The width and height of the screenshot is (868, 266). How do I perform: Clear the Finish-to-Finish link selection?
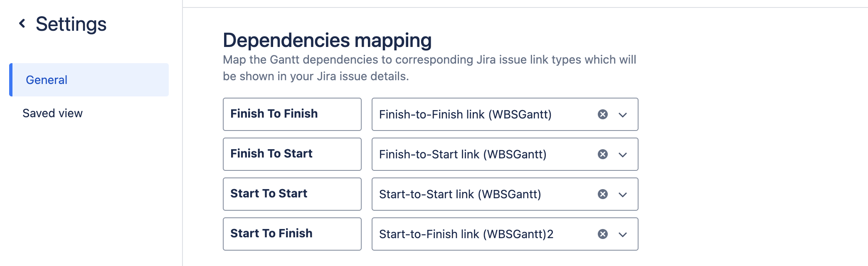click(x=602, y=114)
